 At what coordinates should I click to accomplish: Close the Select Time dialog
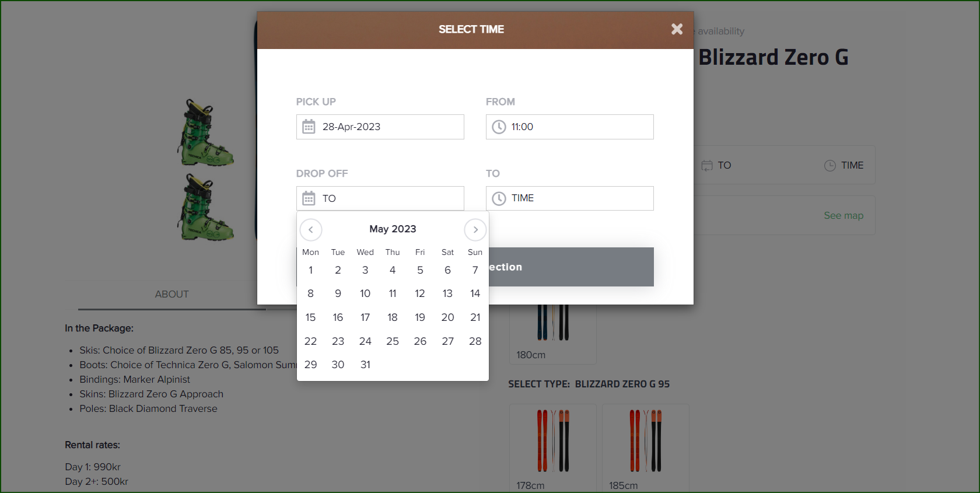point(677,29)
